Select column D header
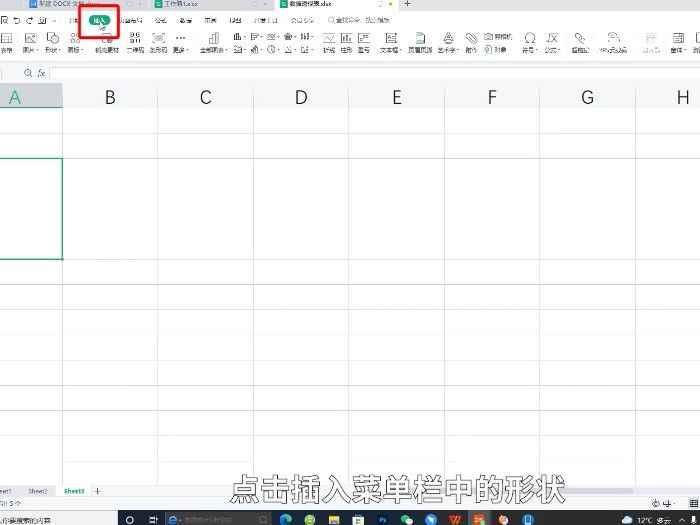 [301, 96]
